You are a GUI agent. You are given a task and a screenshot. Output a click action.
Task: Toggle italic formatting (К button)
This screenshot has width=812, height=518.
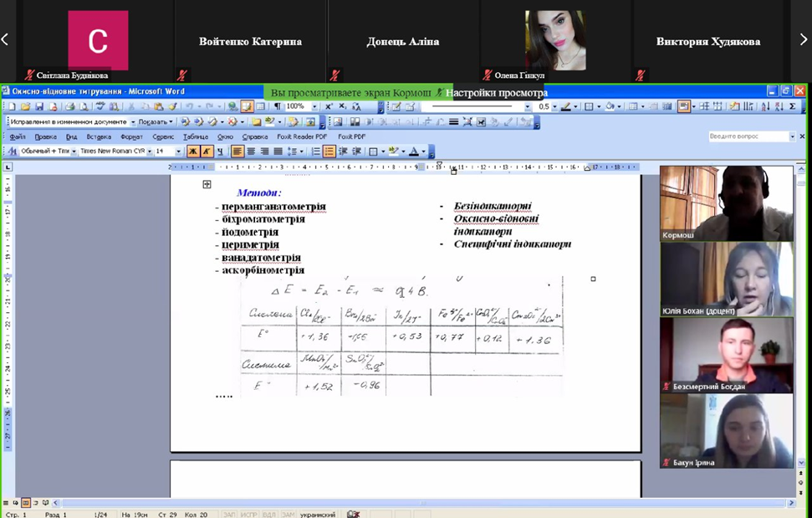207,151
